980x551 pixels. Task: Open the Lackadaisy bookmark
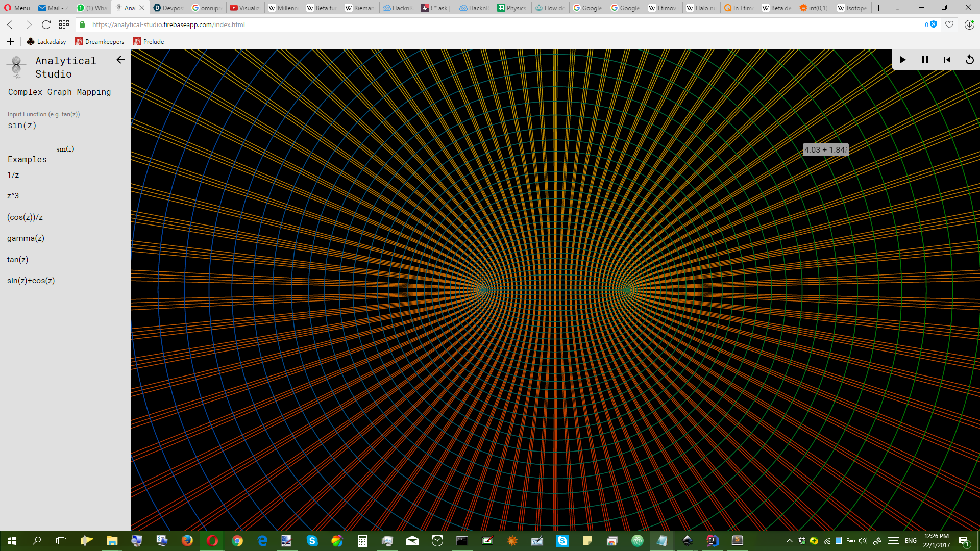[x=46, y=42]
